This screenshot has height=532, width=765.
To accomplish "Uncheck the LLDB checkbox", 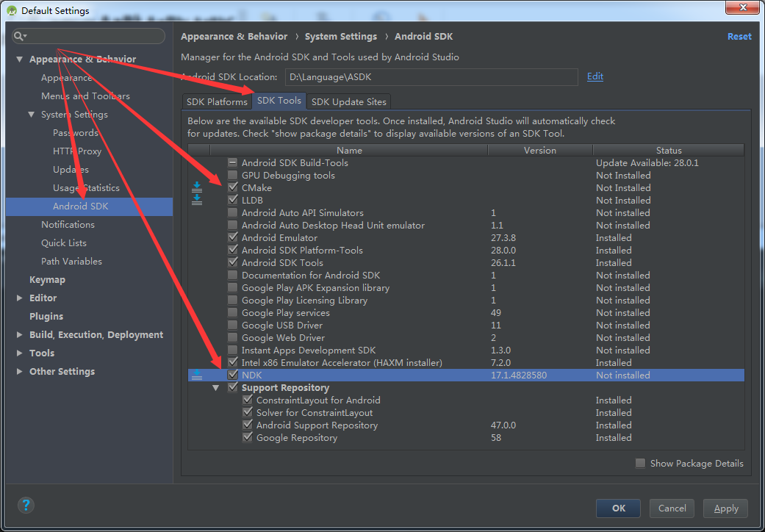I will click(233, 200).
